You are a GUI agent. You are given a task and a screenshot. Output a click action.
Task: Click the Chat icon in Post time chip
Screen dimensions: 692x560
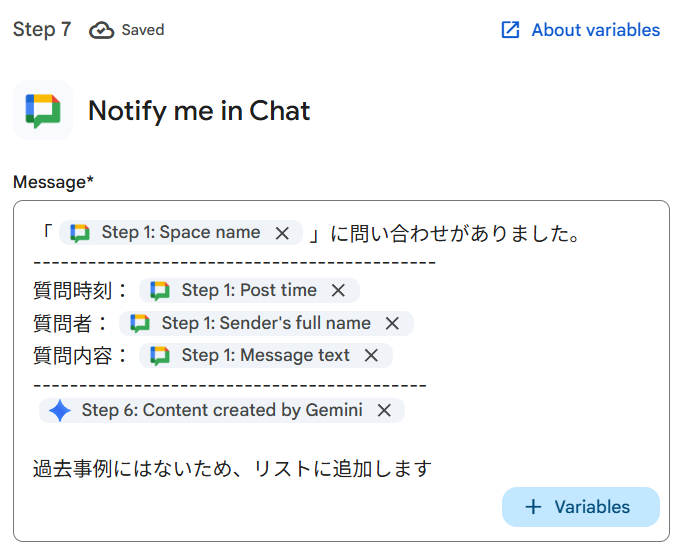(x=160, y=291)
